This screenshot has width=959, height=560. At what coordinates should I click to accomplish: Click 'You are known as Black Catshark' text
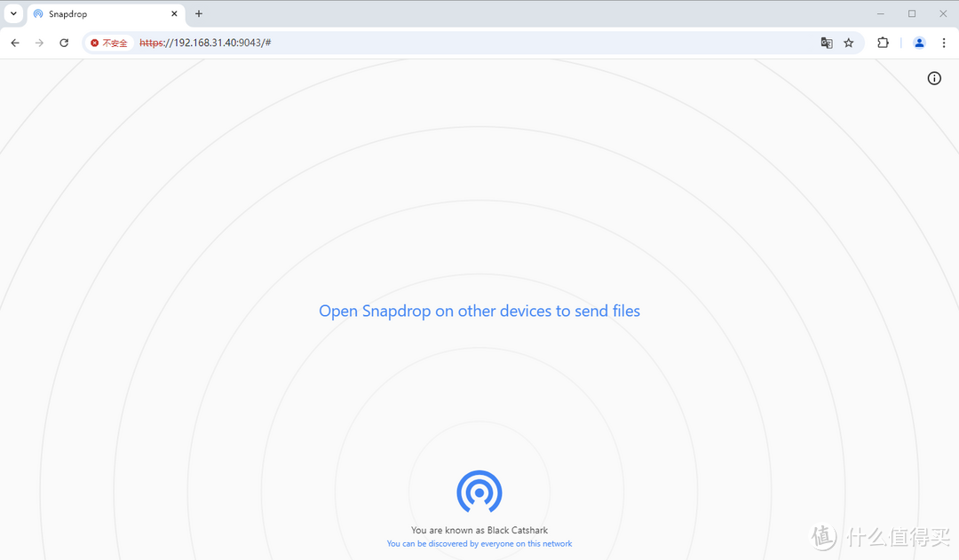pyautogui.click(x=479, y=530)
